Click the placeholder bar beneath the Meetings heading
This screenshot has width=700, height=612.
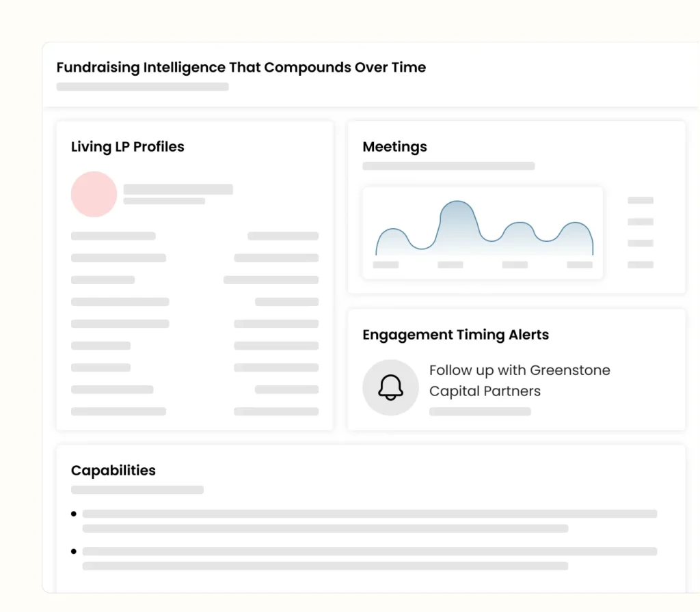pos(448,166)
